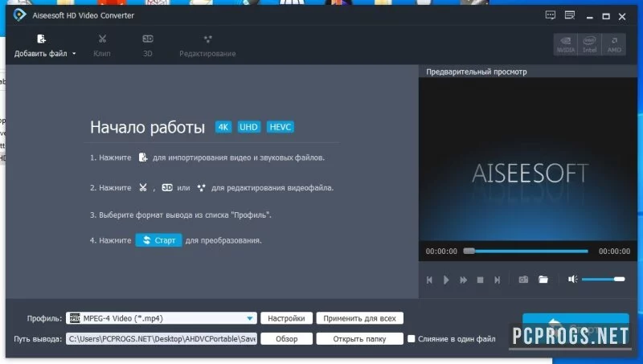Adjust the volume slider

coord(603,279)
